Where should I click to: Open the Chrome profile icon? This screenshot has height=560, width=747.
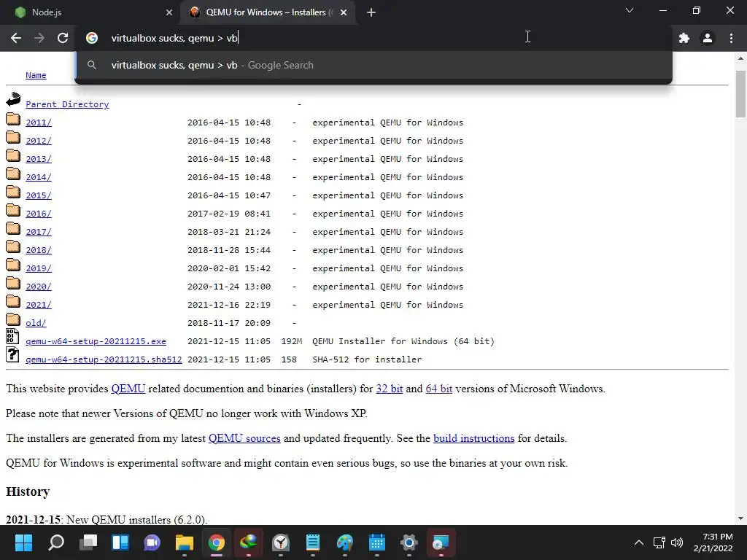(x=708, y=38)
